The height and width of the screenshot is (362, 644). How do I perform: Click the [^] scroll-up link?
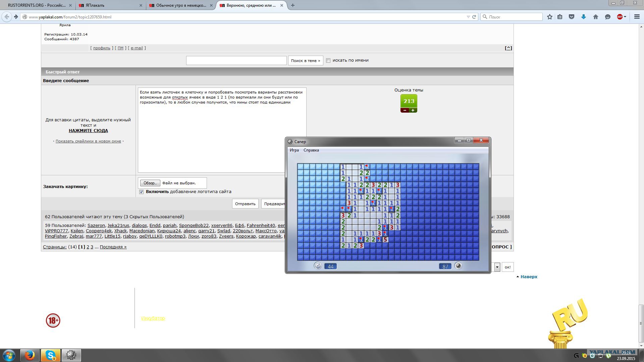pos(508,48)
